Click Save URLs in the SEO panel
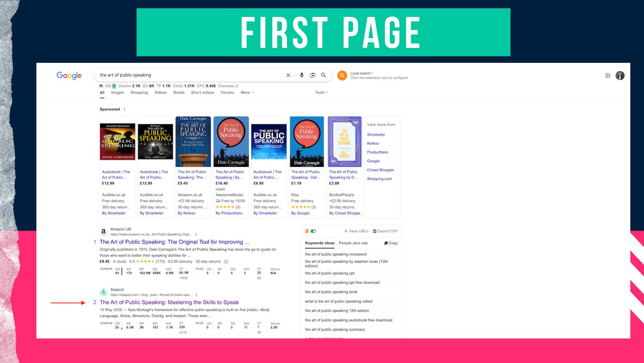This screenshot has width=644, height=363. coord(357,231)
